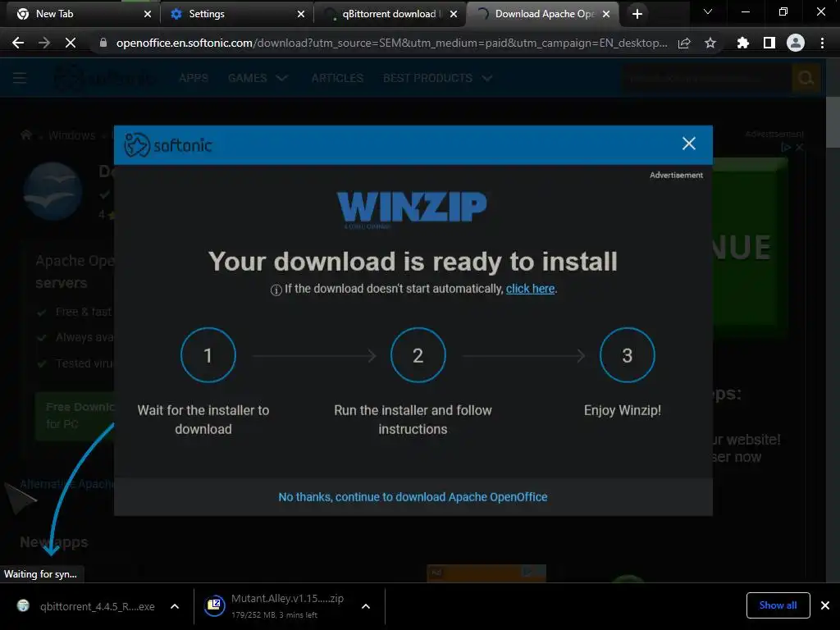Viewport: 840px width, 630px height.
Task: Close the Download Apache OpenOffice tab
Action: [606, 14]
